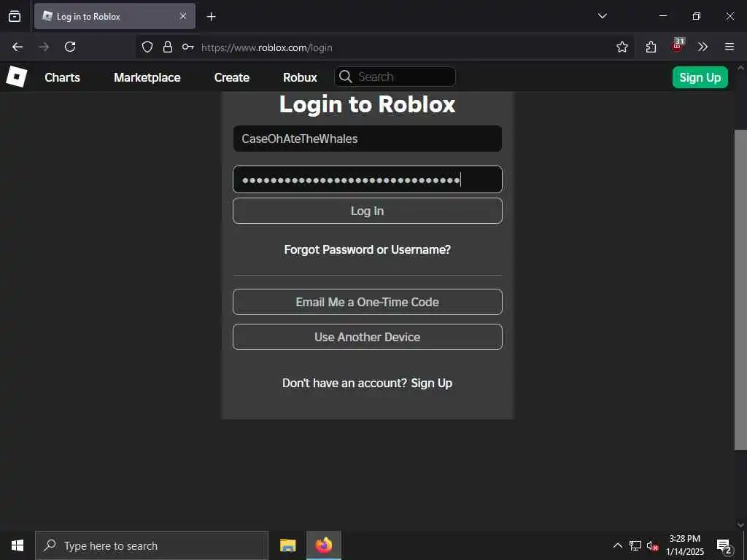This screenshot has width=747, height=560.
Task: Click the Firefox taskbar icon
Action: pyautogui.click(x=323, y=545)
